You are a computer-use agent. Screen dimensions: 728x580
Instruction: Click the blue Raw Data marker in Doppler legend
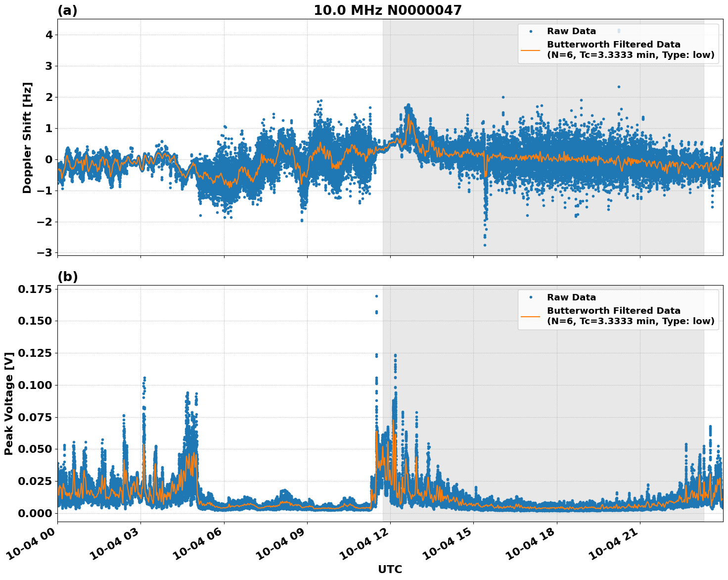[530, 31]
